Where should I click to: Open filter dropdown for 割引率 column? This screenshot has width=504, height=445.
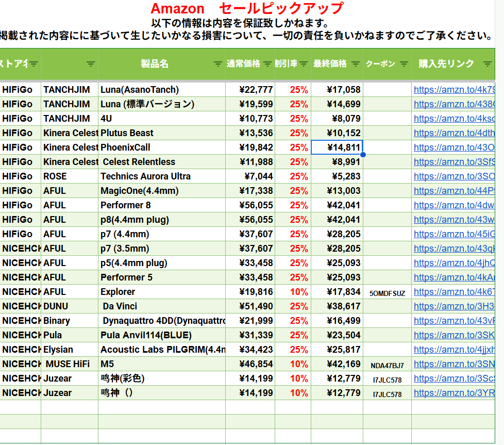304,64
